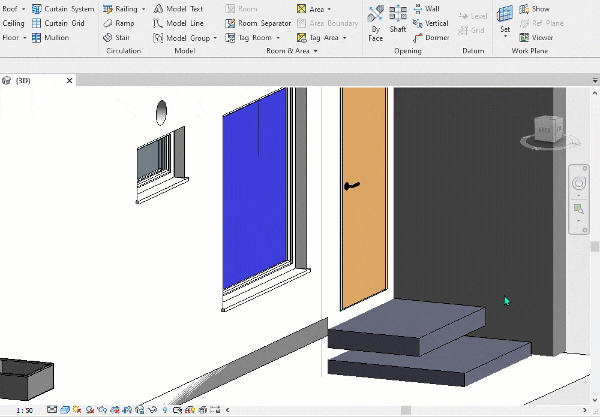Select the Room Separator tool
Image resolution: width=600 pixels, height=417 pixels.
pyautogui.click(x=258, y=23)
